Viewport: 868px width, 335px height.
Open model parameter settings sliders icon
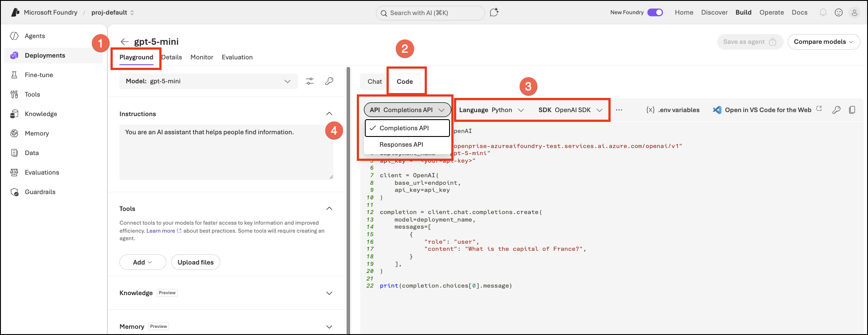[310, 81]
